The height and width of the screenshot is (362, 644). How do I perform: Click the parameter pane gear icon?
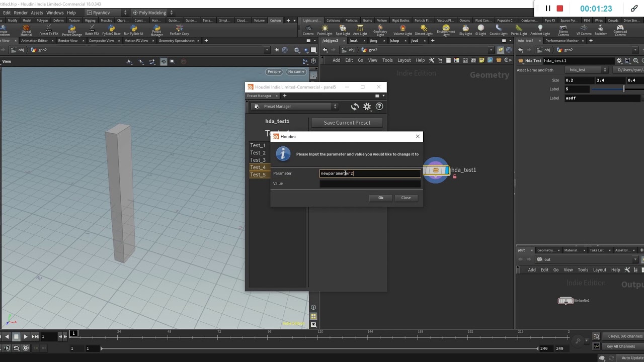[x=619, y=61]
